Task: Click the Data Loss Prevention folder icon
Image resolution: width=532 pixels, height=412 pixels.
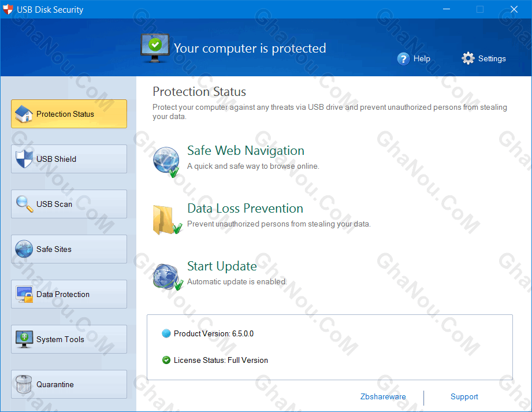Action: tap(167, 220)
